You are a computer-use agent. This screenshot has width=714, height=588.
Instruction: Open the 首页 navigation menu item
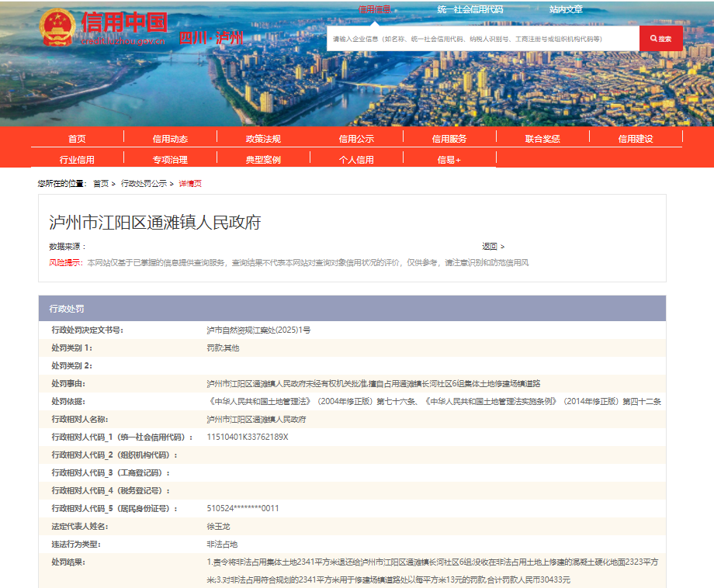pos(77,139)
